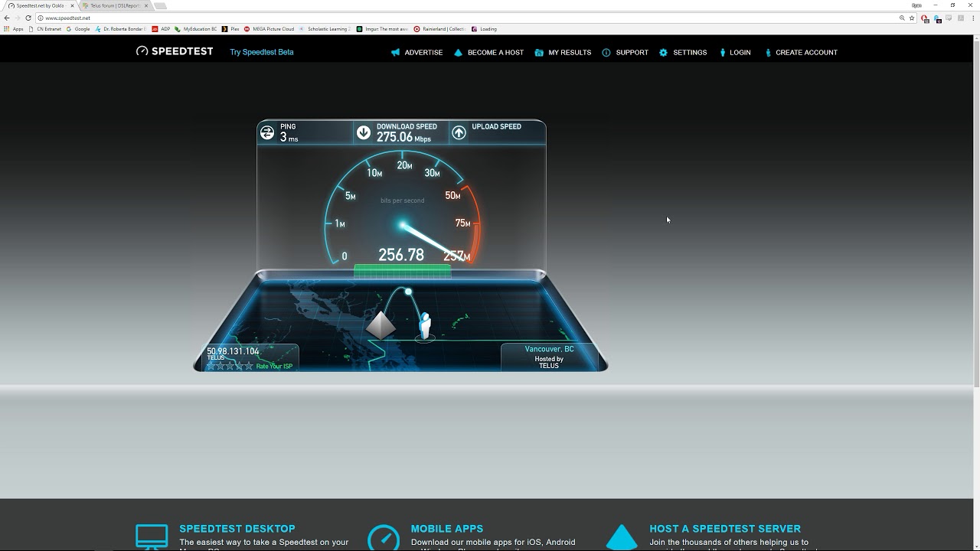Click the Mobile Apps gauge icon

[x=384, y=537]
